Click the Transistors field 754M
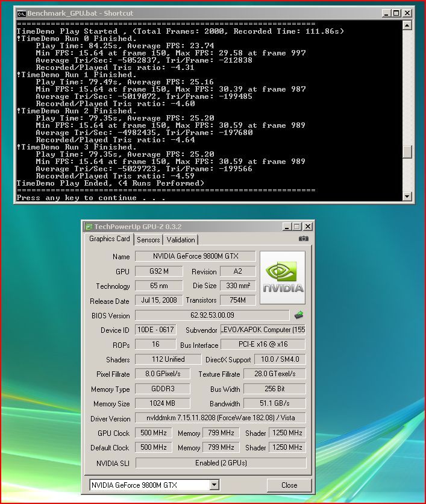426x504 pixels. pos(238,300)
